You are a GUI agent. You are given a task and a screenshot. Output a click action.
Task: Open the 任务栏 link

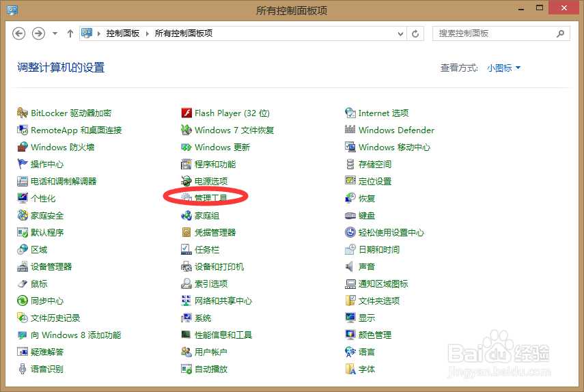(x=207, y=249)
